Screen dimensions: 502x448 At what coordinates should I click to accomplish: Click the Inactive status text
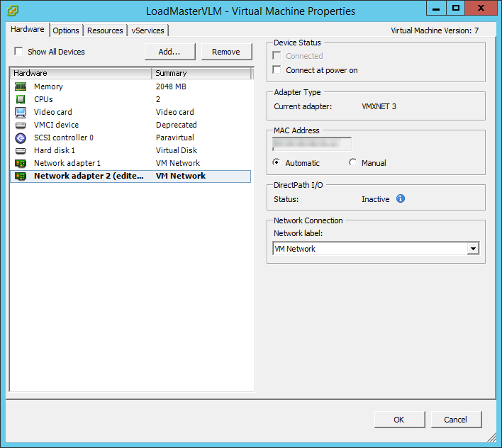[375, 199]
